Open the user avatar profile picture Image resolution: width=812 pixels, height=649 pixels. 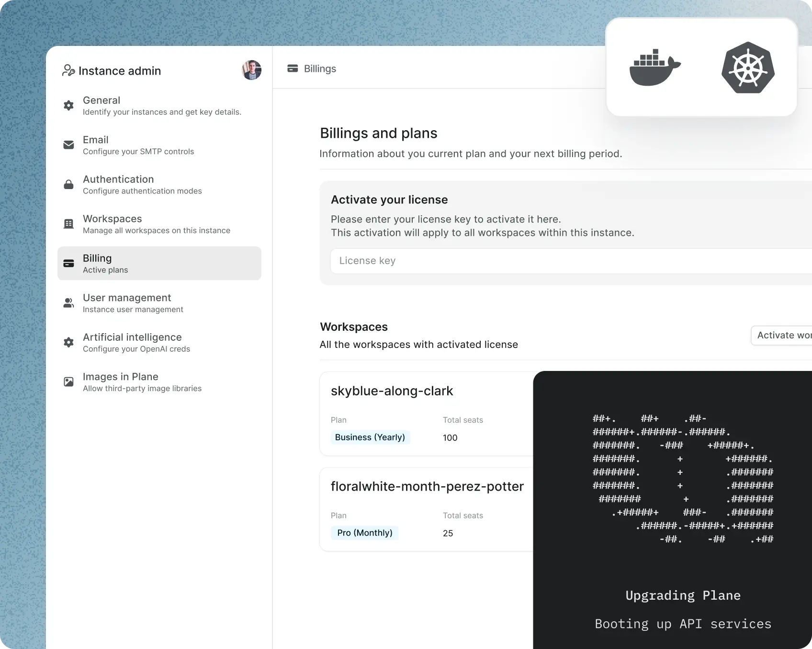click(251, 70)
